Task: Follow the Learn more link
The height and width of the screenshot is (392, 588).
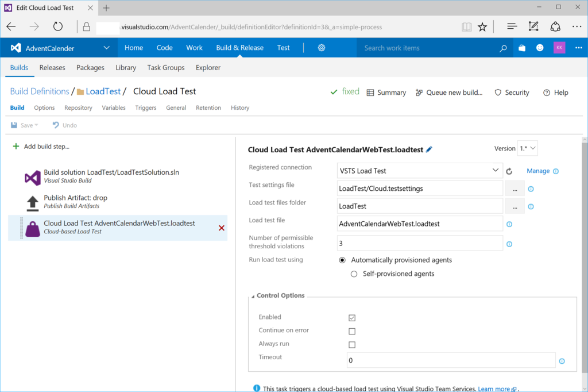Action: click(493, 389)
